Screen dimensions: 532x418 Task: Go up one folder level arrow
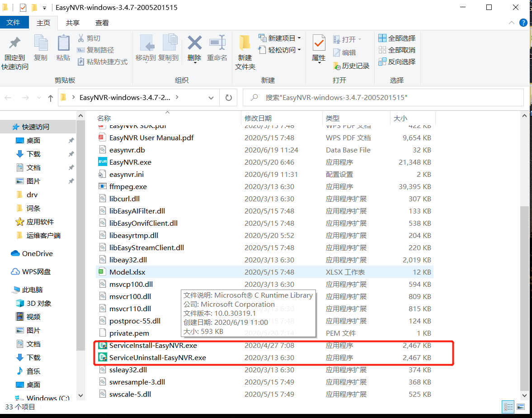(51, 98)
